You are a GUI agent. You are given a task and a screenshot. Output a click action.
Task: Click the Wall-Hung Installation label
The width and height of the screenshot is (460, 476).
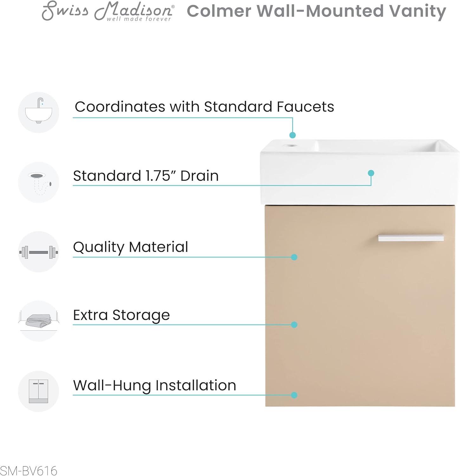tap(155, 386)
